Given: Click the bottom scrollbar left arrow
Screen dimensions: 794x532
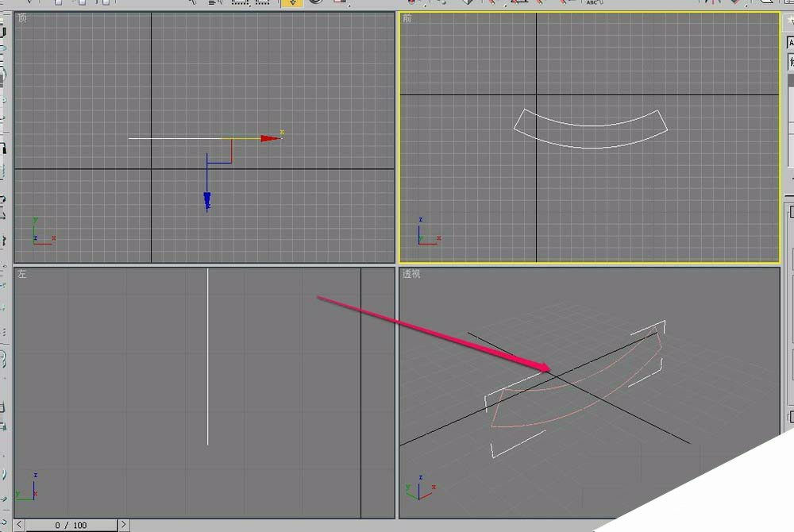Looking at the screenshot, I should tap(19, 525).
